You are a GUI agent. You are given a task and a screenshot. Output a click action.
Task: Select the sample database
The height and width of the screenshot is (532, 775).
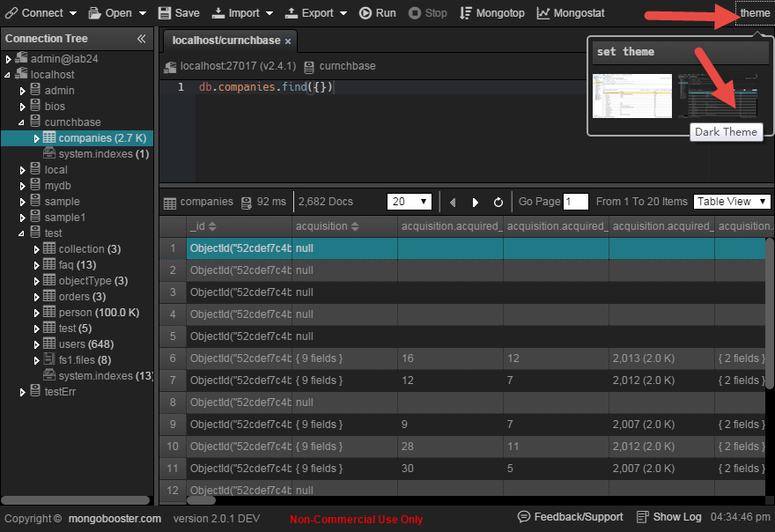[63, 201]
